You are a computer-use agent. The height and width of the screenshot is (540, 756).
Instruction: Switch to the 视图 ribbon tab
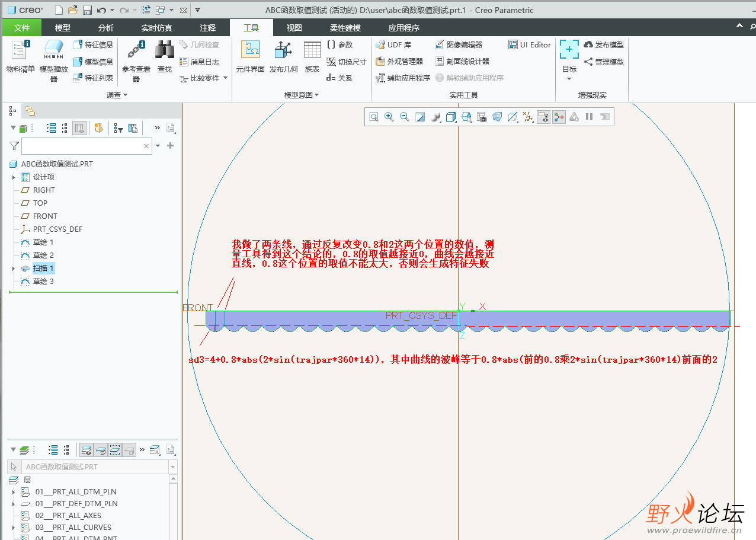pos(294,28)
